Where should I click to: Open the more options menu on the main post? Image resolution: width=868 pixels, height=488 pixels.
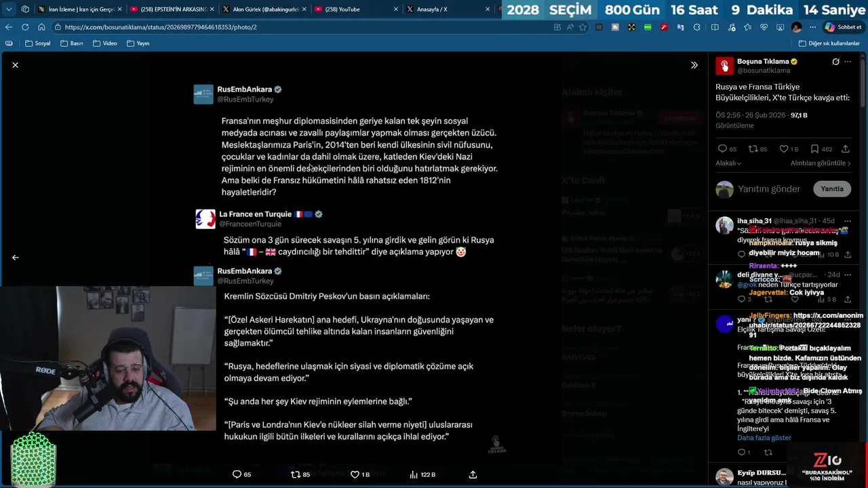(848, 62)
